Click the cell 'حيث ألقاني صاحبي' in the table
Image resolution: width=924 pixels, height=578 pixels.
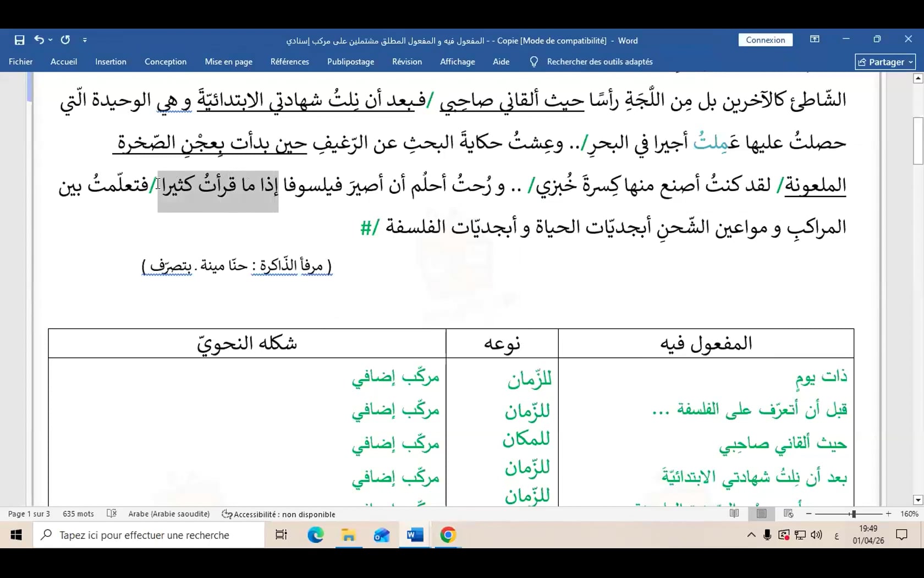click(783, 444)
